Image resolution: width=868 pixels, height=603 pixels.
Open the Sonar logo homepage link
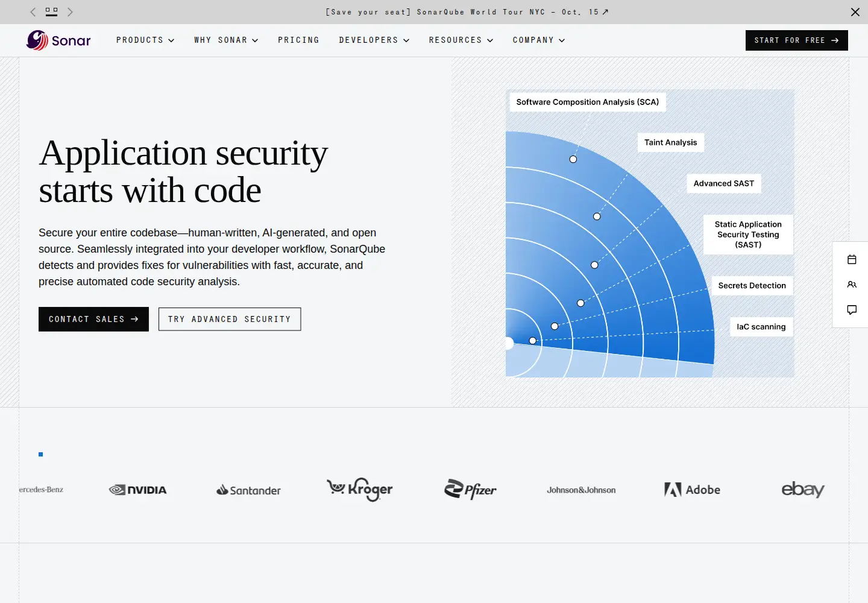(58, 40)
